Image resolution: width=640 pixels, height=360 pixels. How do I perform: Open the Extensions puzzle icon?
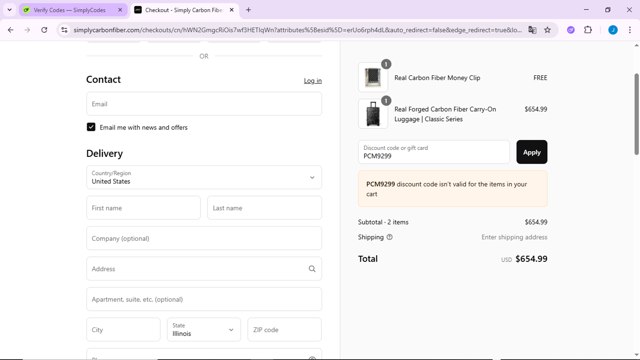click(x=588, y=30)
